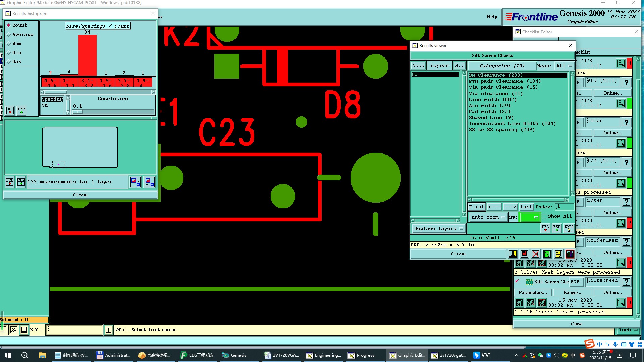
Task: Click the Ranges button in checklist
Action: 573,293
